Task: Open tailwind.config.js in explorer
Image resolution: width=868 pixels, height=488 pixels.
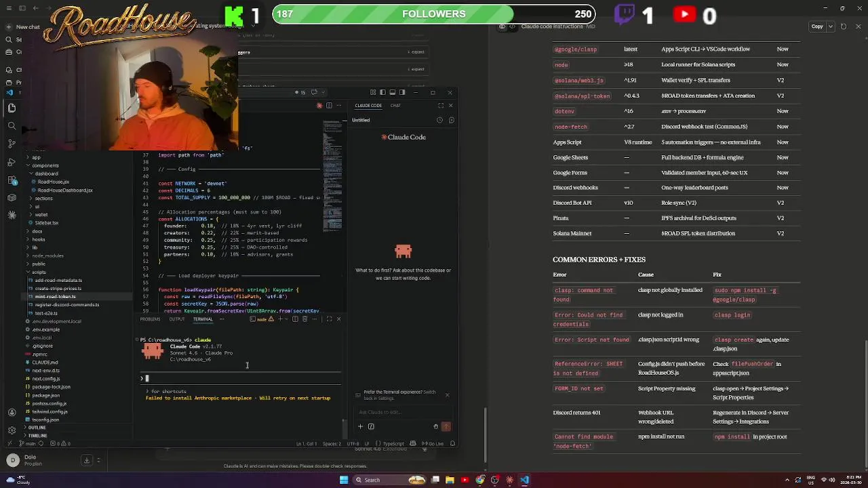Action: 50,411
